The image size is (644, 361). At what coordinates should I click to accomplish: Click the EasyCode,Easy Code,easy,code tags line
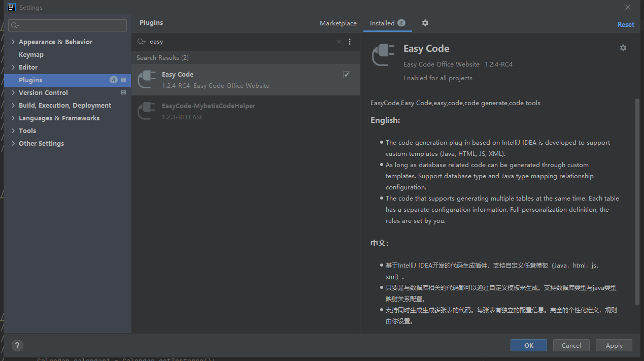(x=456, y=103)
